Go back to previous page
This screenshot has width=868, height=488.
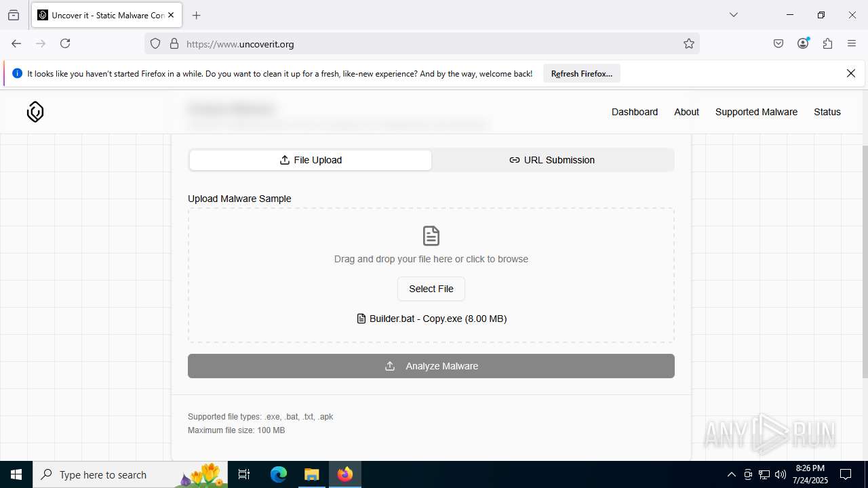[16, 43]
